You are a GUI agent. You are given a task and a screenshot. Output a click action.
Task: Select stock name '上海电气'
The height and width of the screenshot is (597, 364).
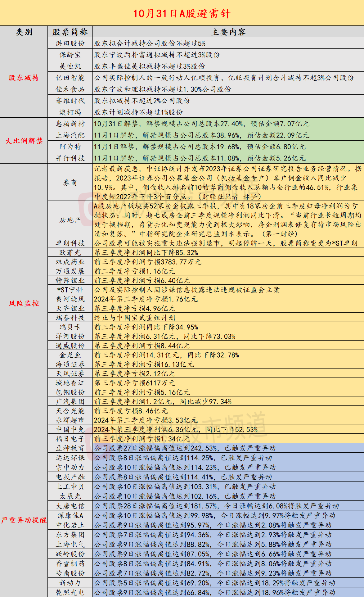70,545
